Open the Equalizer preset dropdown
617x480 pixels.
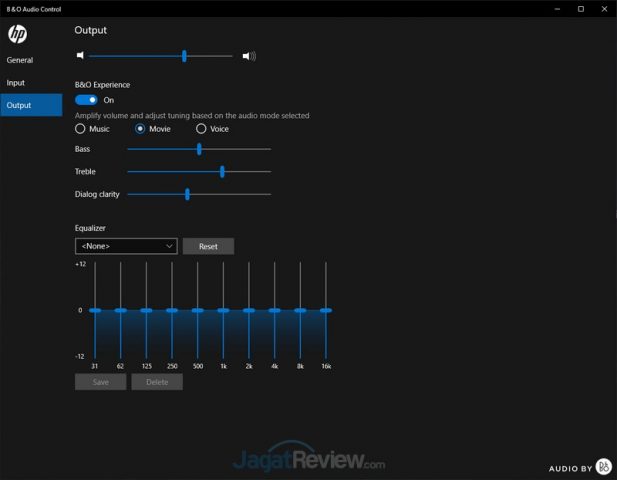(x=126, y=246)
